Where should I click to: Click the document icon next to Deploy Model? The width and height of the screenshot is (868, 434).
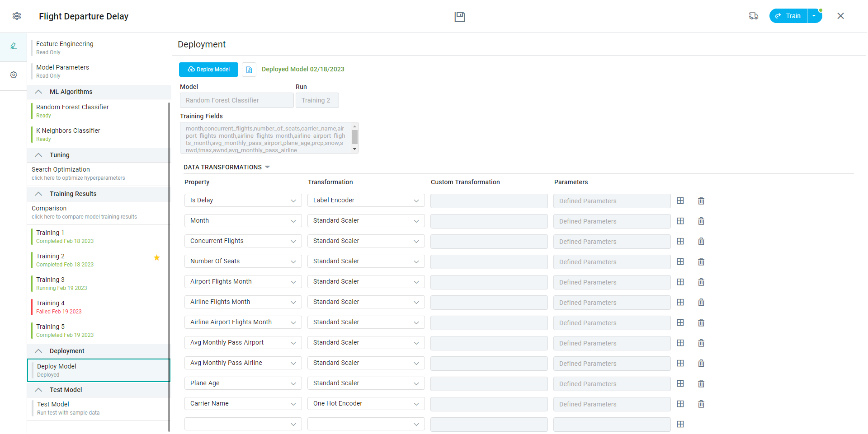click(249, 70)
